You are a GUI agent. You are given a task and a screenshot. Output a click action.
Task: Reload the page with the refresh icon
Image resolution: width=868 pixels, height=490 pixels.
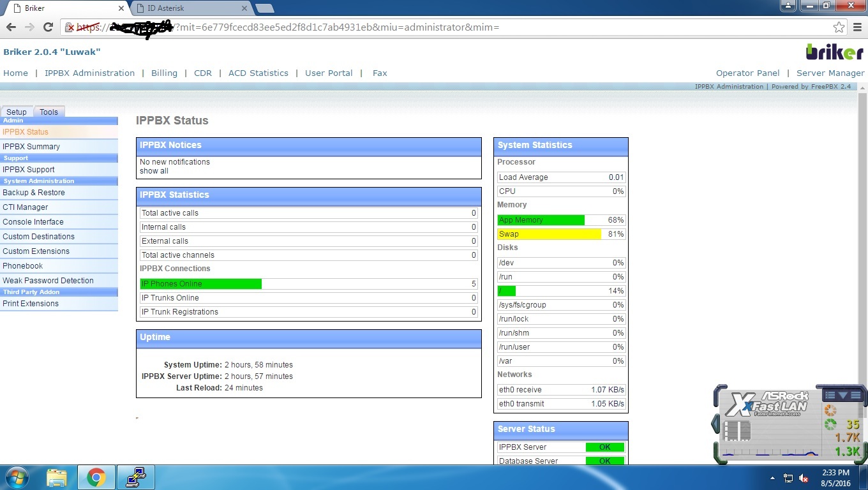tap(48, 27)
